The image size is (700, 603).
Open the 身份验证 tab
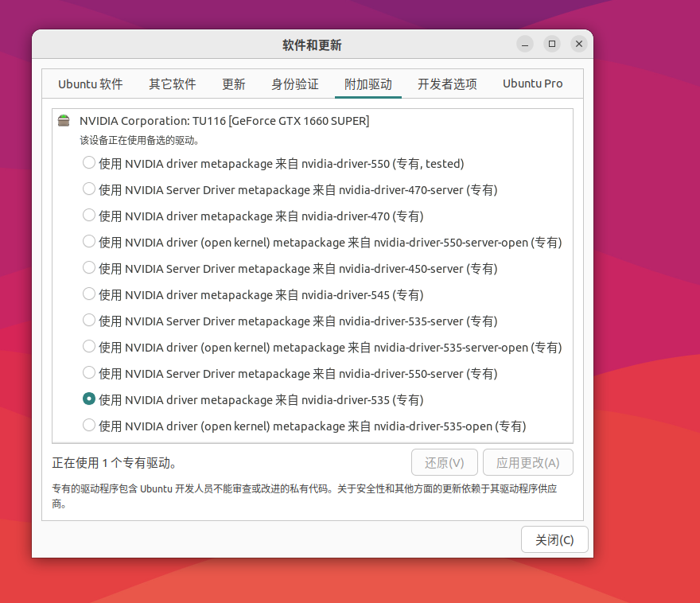[x=294, y=84]
